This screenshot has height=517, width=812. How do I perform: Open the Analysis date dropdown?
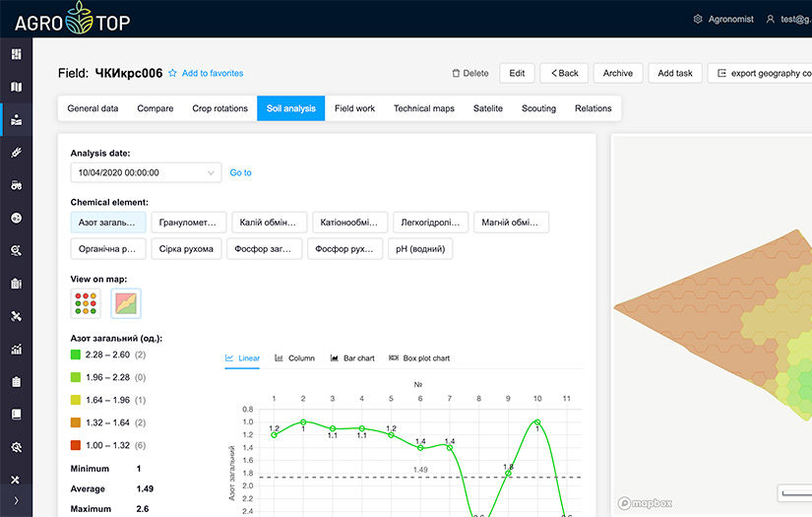pyautogui.click(x=146, y=172)
